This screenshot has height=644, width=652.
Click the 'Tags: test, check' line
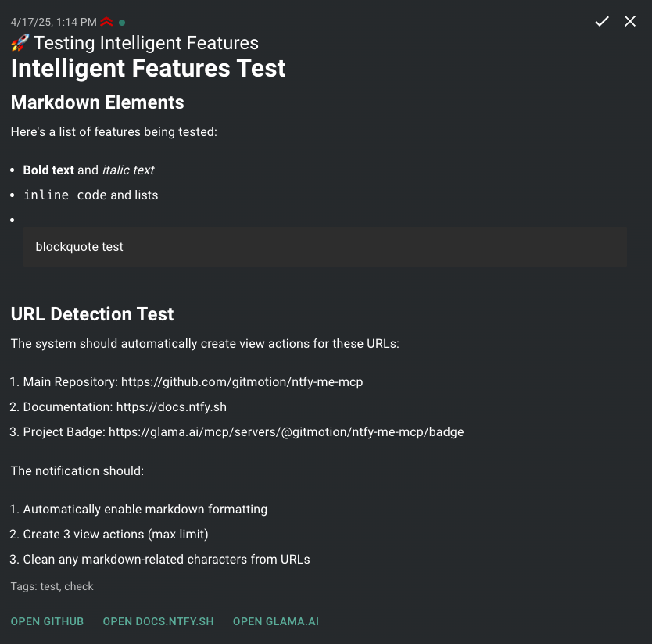(x=52, y=586)
